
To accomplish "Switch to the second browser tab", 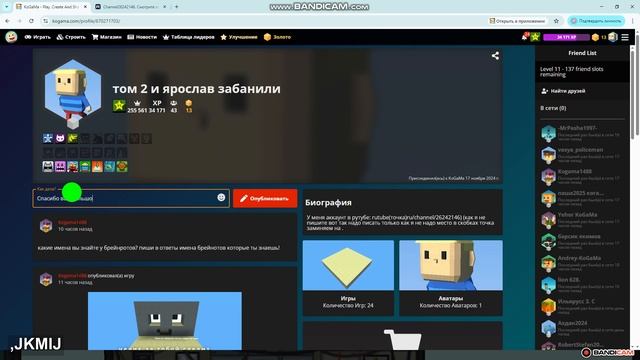I will 130,7.
